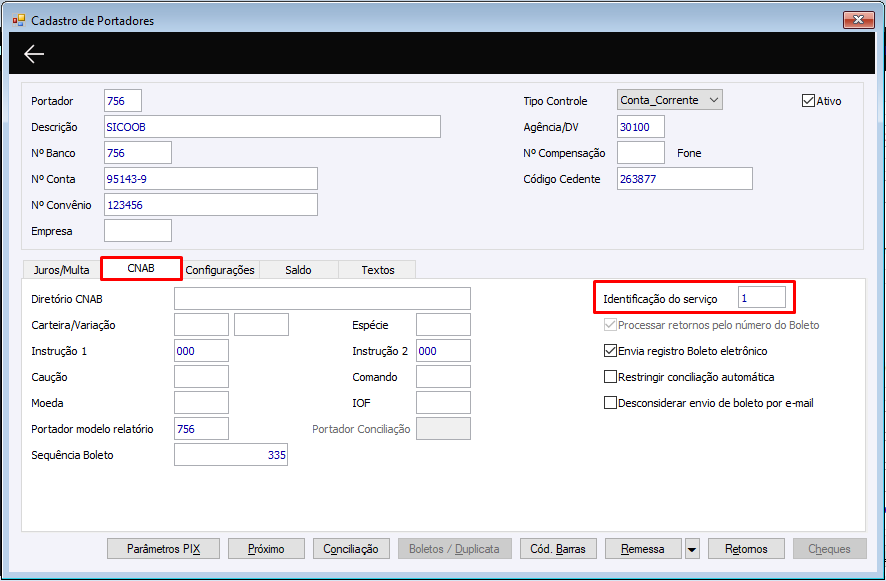Open the Configurações tab

click(x=220, y=270)
